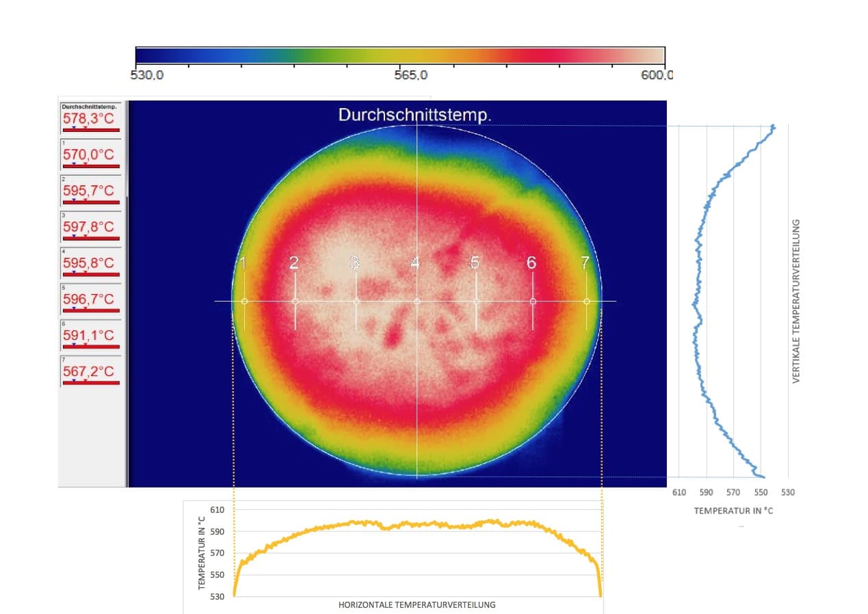Select the 595,8°C readout for point 4
Image resolution: width=868 pixels, height=614 pixels.
coord(90,263)
